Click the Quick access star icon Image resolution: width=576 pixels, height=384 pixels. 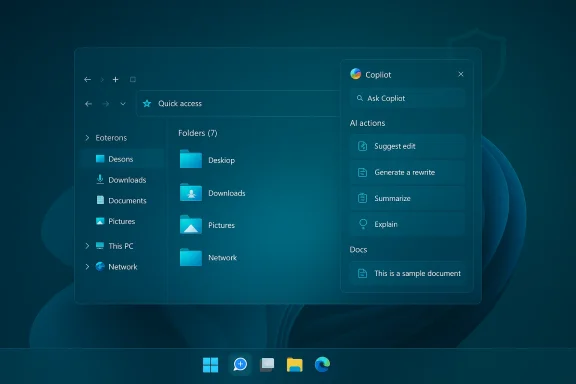pyautogui.click(x=147, y=104)
